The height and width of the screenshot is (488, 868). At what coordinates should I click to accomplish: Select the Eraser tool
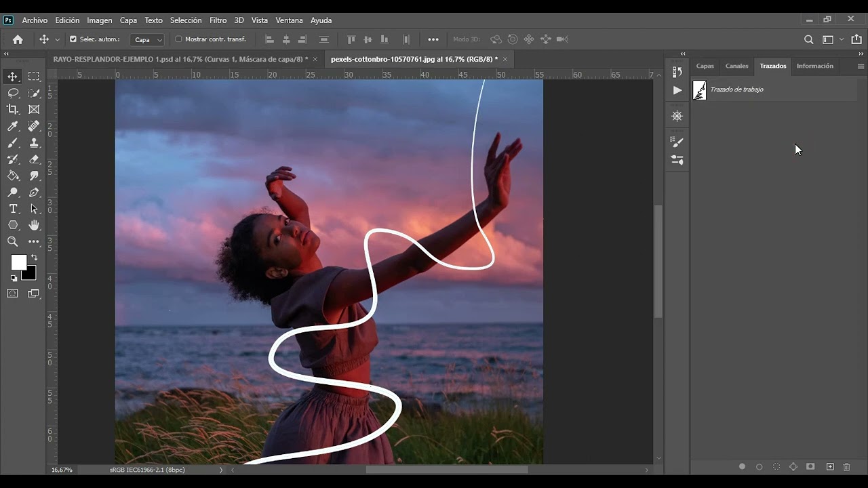coord(34,159)
